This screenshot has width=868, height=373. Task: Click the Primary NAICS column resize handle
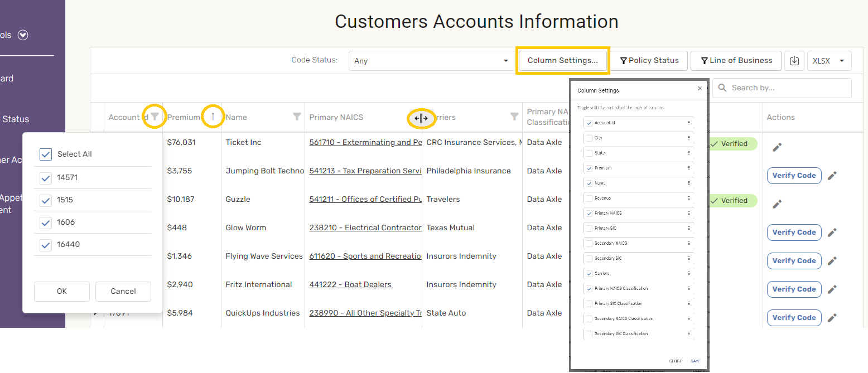coord(421,118)
